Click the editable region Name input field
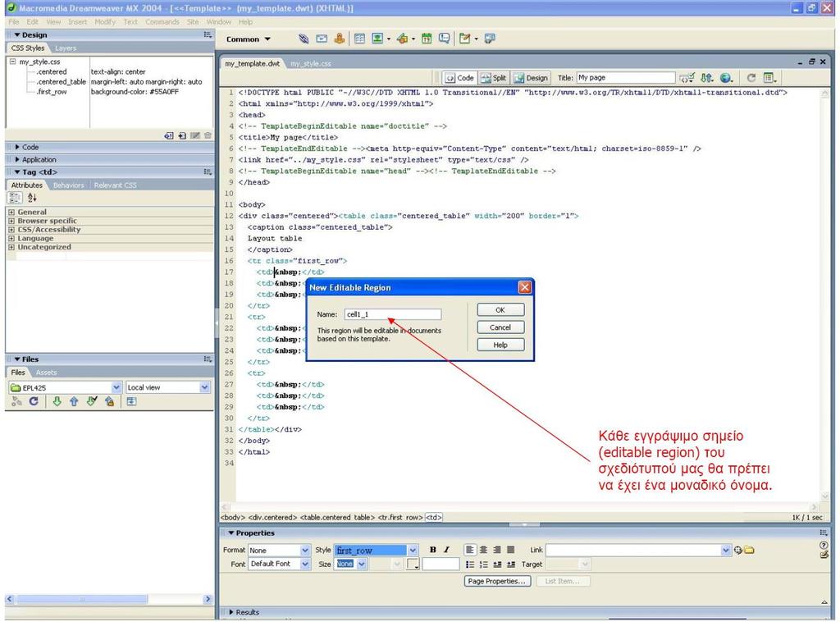This screenshot has width=840, height=622. (393, 314)
